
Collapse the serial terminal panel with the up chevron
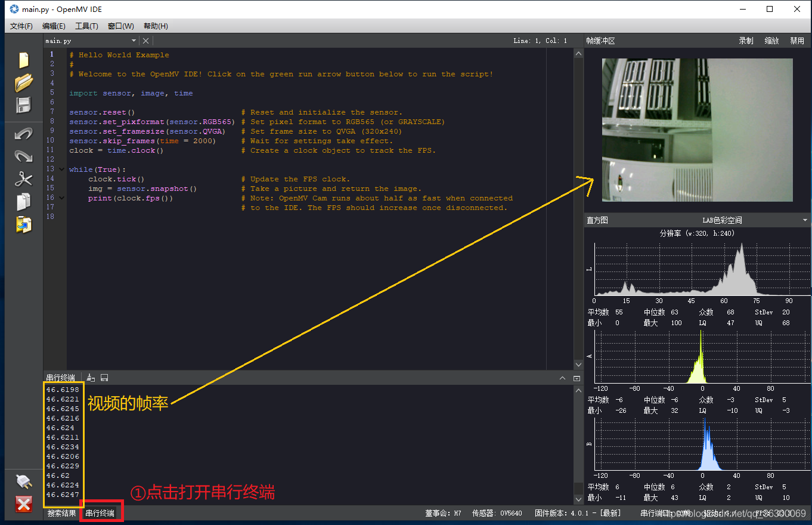(562, 378)
